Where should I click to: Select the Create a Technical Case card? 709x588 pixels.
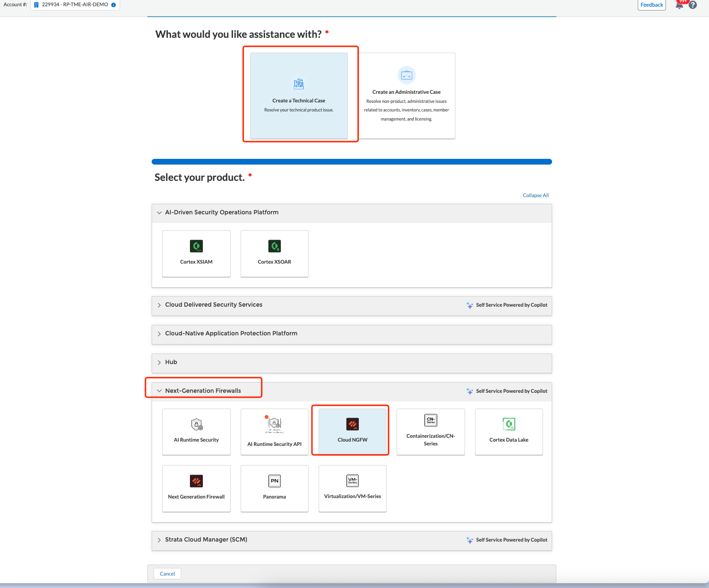pyautogui.click(x=299, y=96)
